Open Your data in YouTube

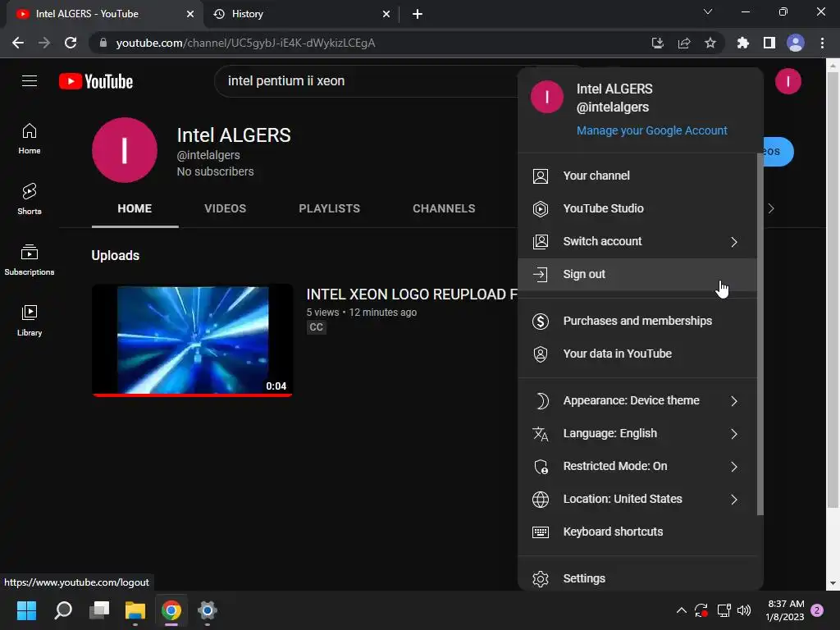(637, 354)
